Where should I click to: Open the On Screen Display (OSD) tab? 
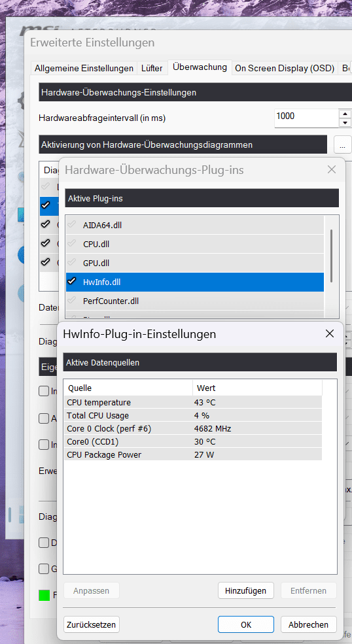pyautogui.click(x=285, y=69)
